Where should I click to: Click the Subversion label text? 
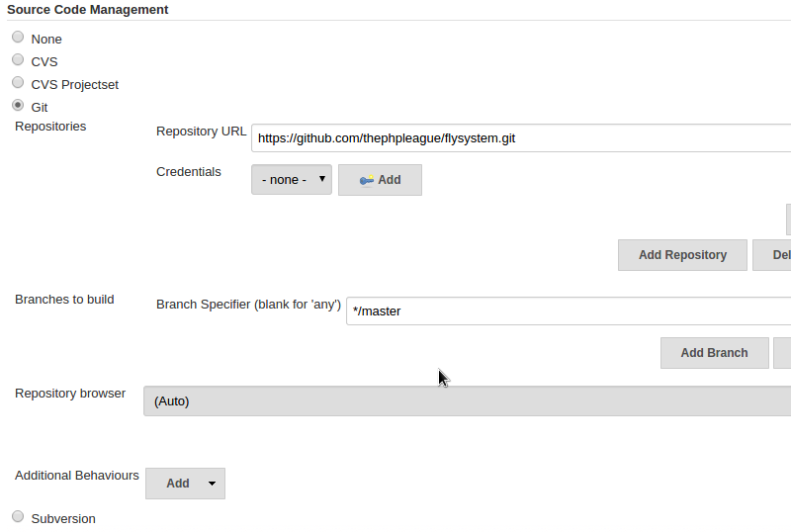pos(63,519)
